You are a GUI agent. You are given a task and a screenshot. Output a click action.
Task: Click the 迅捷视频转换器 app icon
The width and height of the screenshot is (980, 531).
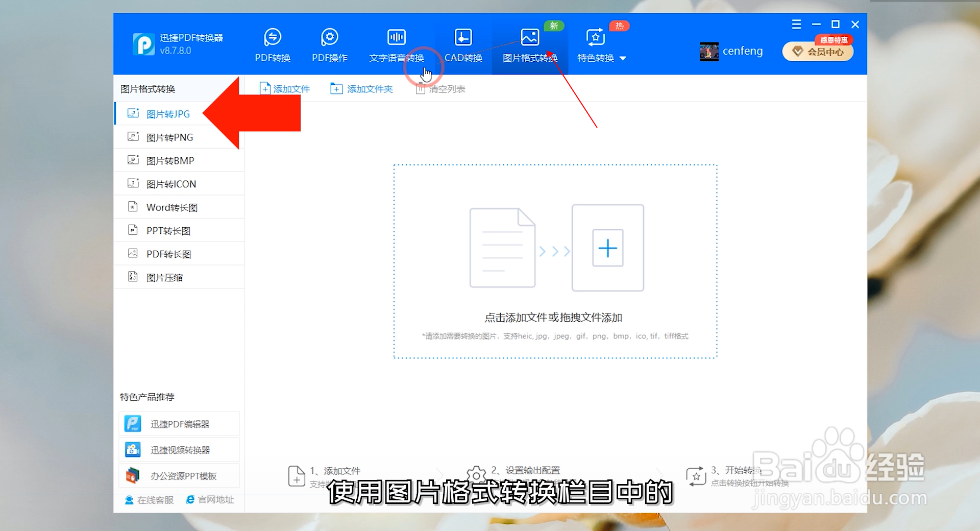[x=133, y=450]
